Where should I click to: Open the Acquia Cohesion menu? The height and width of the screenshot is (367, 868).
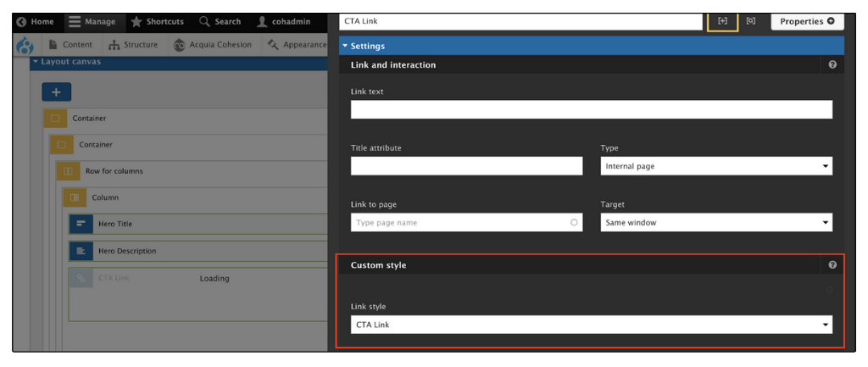pyautogui.click(x=213, y=45)
